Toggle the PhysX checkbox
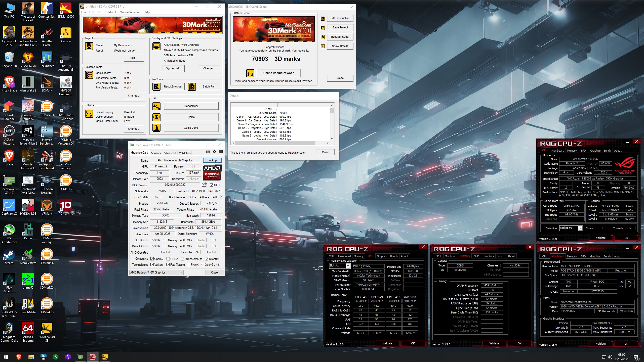This screenshot has width=644, height=362. pos(188,265)
